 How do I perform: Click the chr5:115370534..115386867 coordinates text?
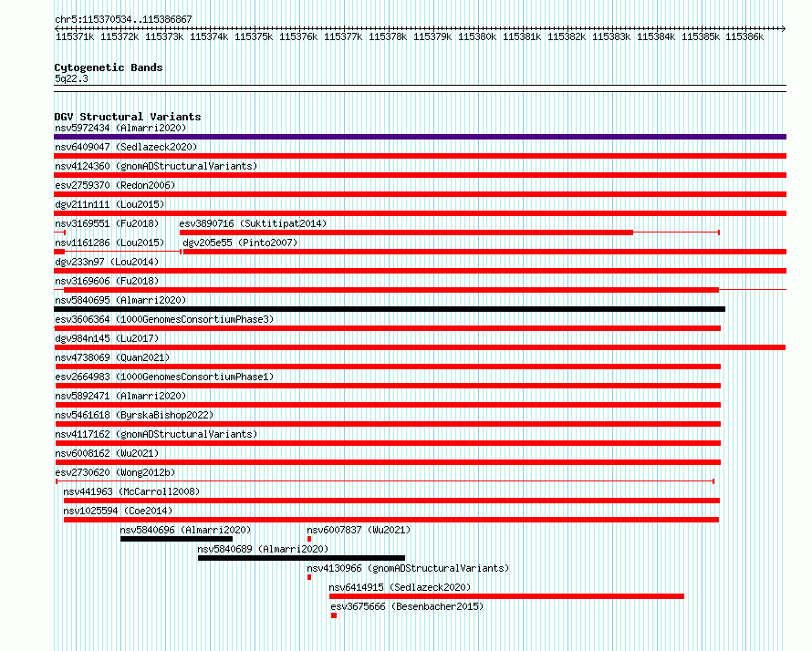click(x=123, y=19)
